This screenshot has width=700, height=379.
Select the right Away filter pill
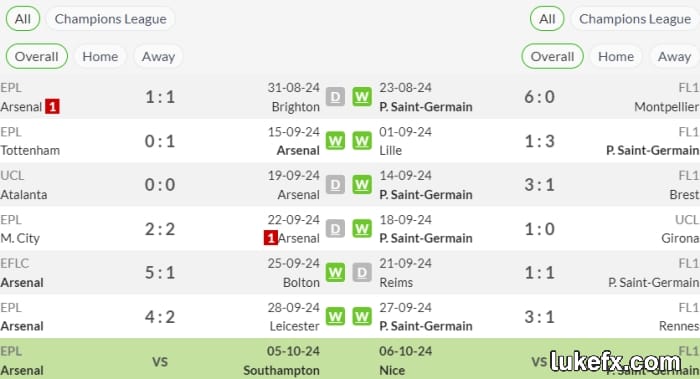click(674, 56)
